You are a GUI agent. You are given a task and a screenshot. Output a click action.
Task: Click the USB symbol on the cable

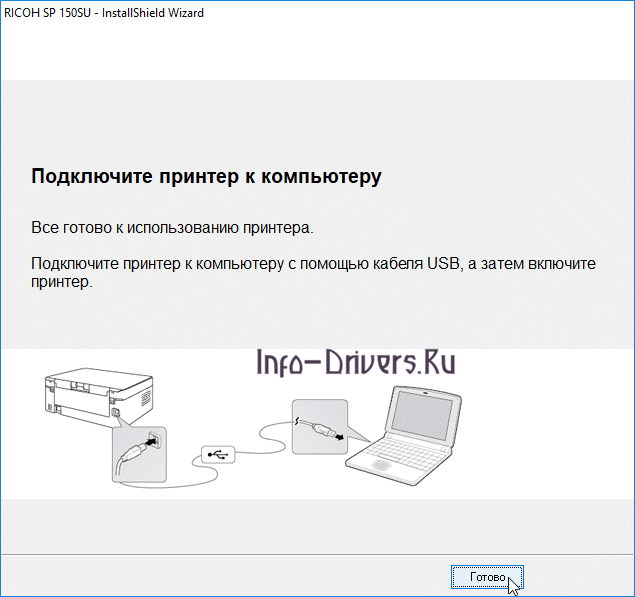[x=218, y=454]
